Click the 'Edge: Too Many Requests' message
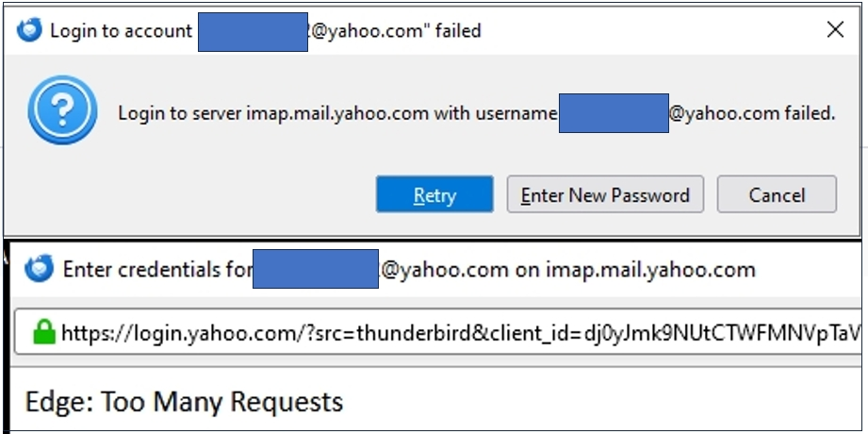The height and width of the screenshot is (434, 868). pos(184,403)
